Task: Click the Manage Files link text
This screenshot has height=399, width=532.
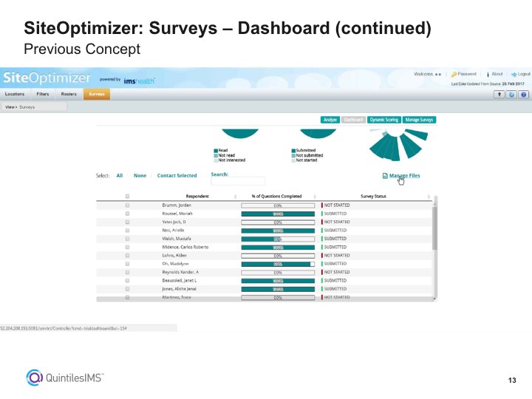Action: coord(404,175)
